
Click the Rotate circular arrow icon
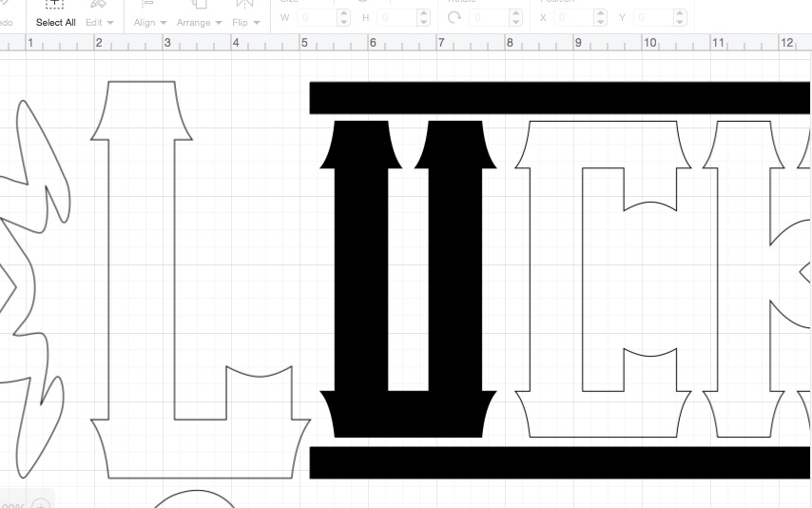(454, 18)
